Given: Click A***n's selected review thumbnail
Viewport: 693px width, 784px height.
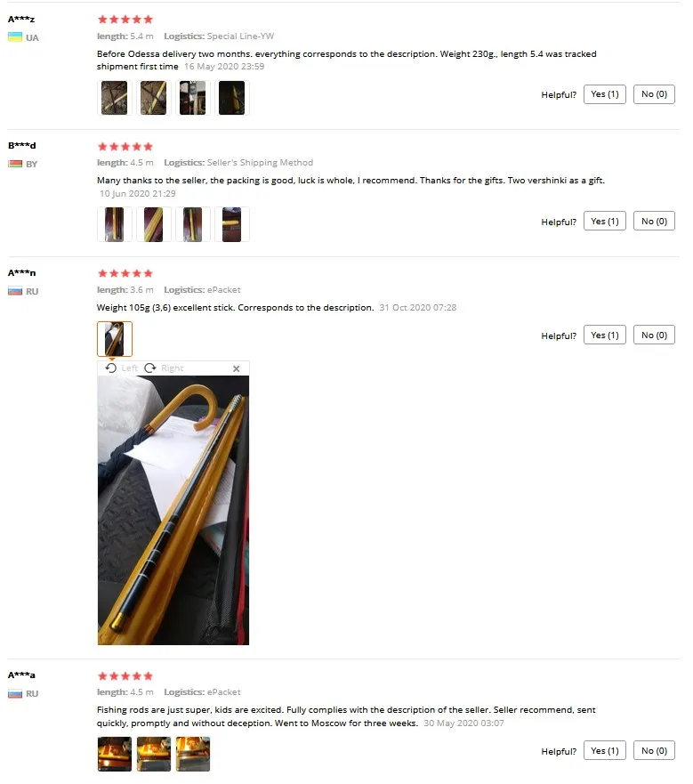Looking at the screenshot, I should [x=115, y=339].
